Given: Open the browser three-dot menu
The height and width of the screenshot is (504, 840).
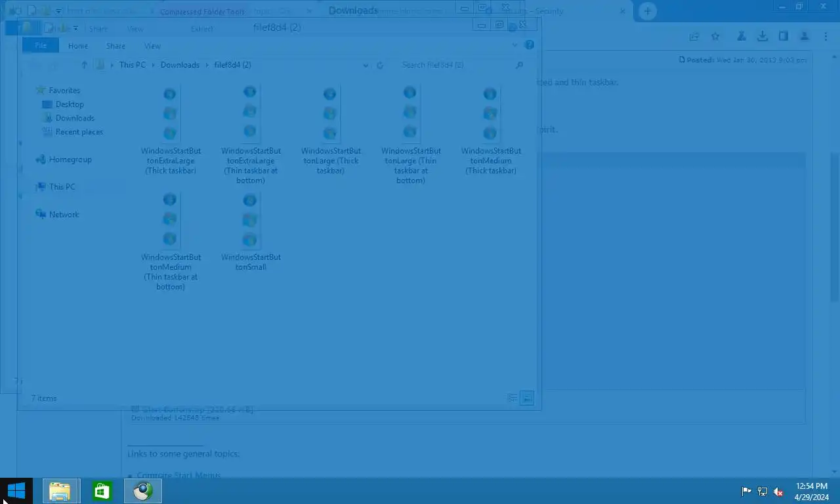Looking at the screenshot, I should (824, 36).
